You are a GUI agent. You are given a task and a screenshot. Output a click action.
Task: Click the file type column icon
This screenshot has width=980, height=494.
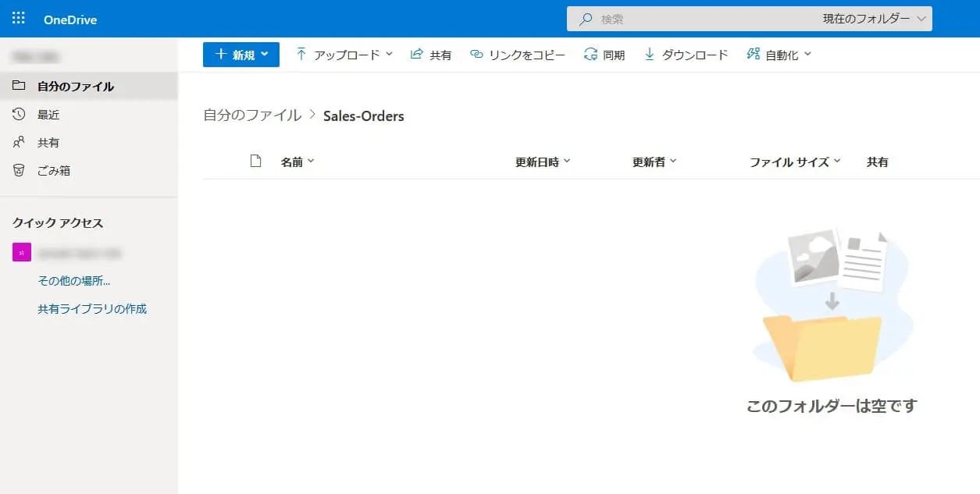pos(255,162)
